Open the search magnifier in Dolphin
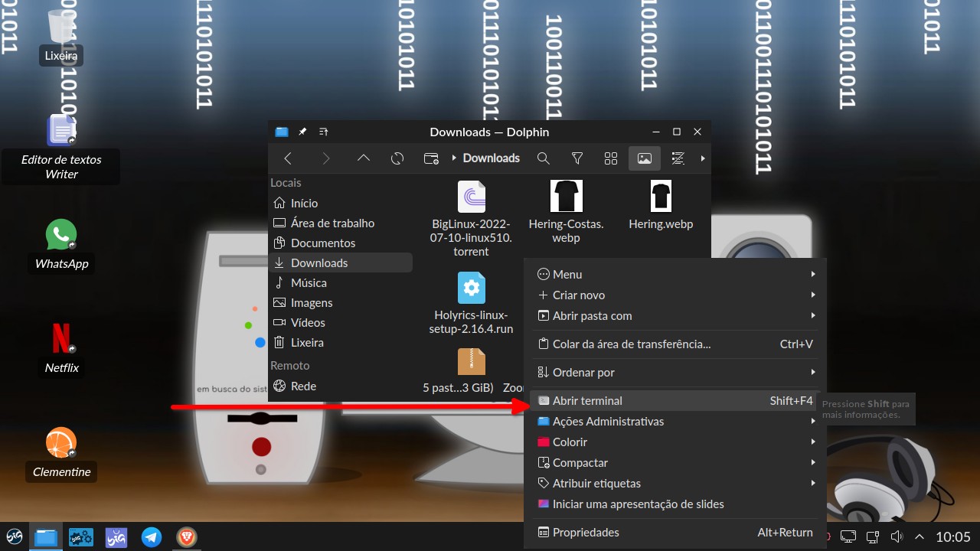The width and height of the screenshot is (980, 551). point(544,158)
